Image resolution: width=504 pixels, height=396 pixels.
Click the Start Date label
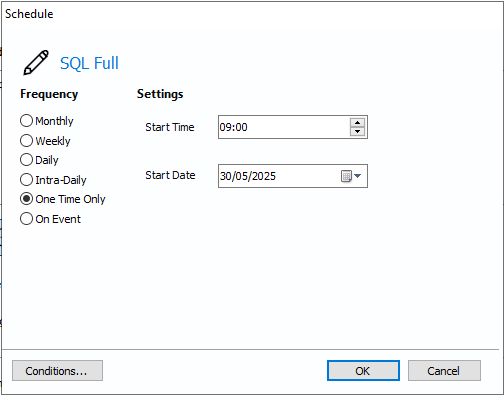(x=170, y=175)
